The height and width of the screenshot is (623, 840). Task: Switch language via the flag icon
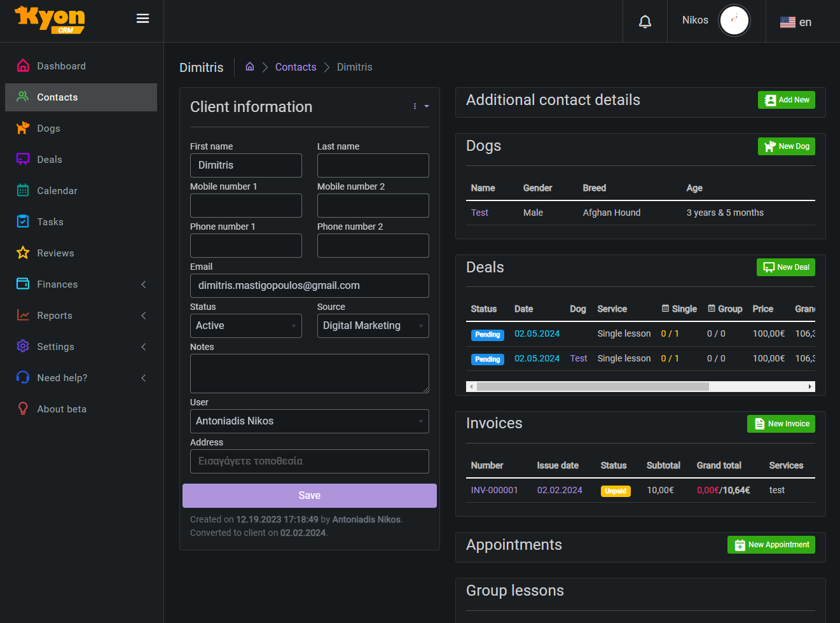[788, 22]
